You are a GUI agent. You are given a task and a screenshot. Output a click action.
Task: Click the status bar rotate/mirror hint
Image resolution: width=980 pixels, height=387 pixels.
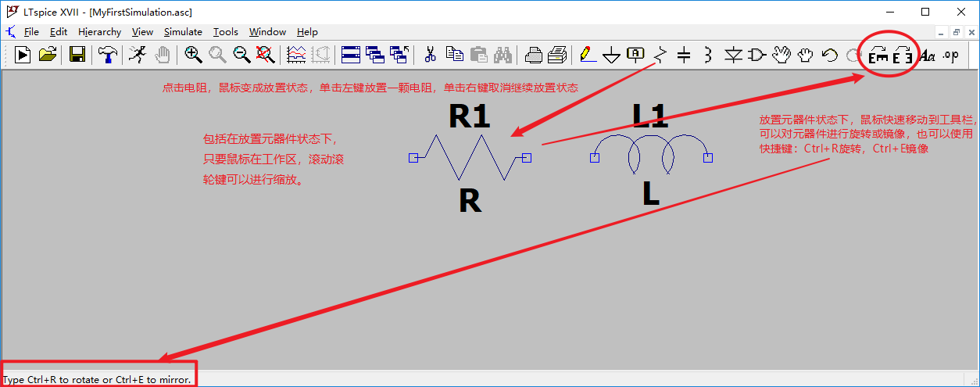click(97, 380)
